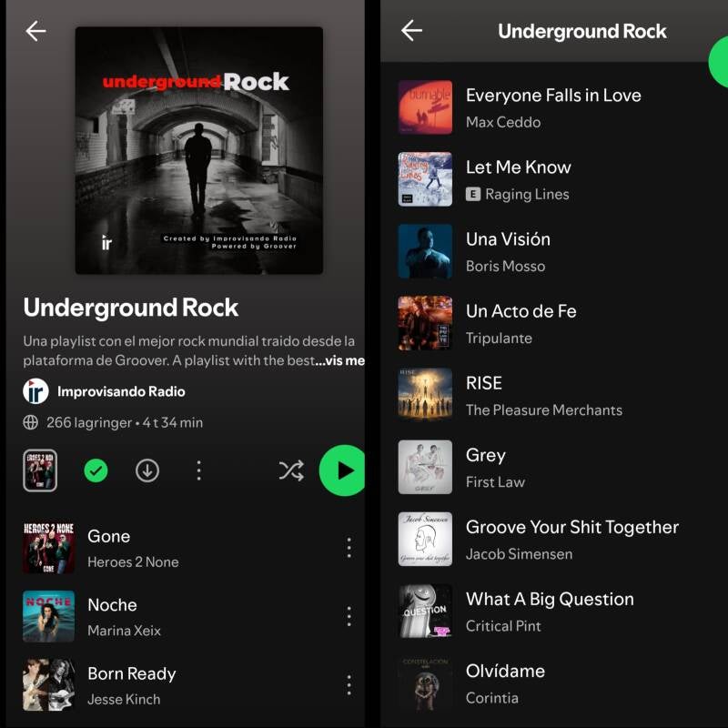This screenshot has width=728, height=728.
Task: Tap the 'Born Ready' album artwork
Action: [49, 685]
